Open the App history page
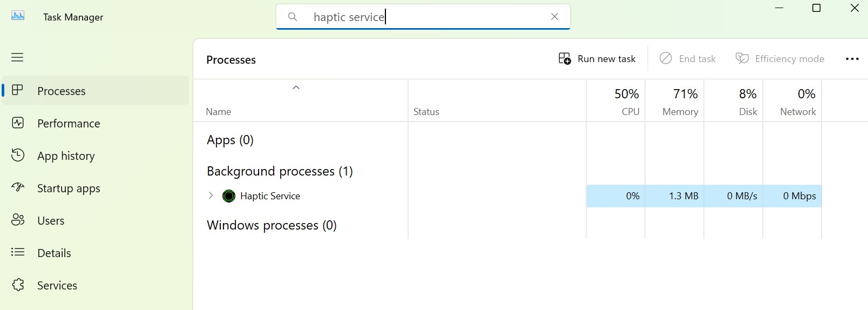868x310 pixels. [x=96, y=156]
